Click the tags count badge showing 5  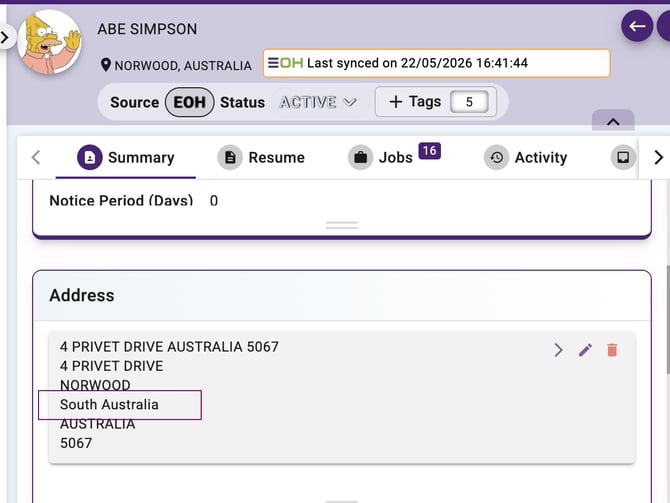[469, 102]
